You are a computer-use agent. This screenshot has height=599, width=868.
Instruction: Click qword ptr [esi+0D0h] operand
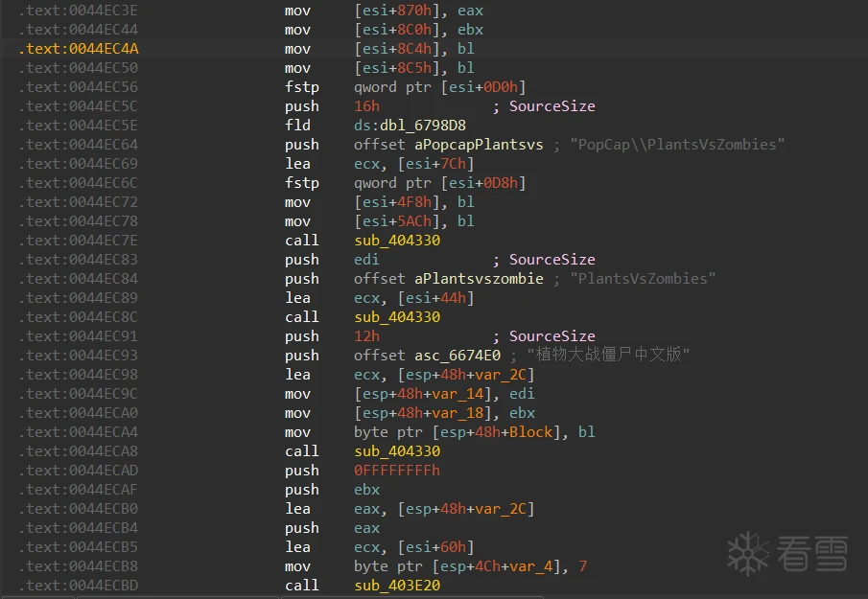[x=440, y=87]
